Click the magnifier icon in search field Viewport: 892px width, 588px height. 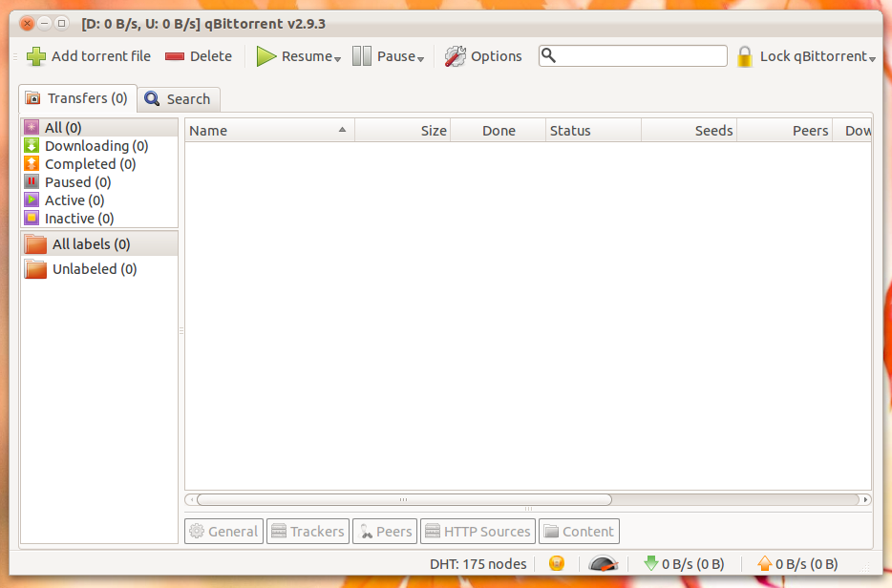548,55
